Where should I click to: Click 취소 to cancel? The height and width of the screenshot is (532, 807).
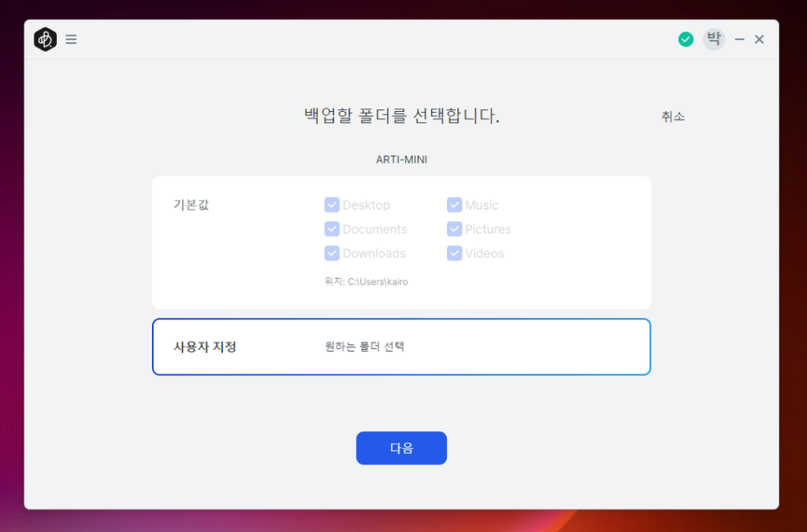click(x=673, y=117)
